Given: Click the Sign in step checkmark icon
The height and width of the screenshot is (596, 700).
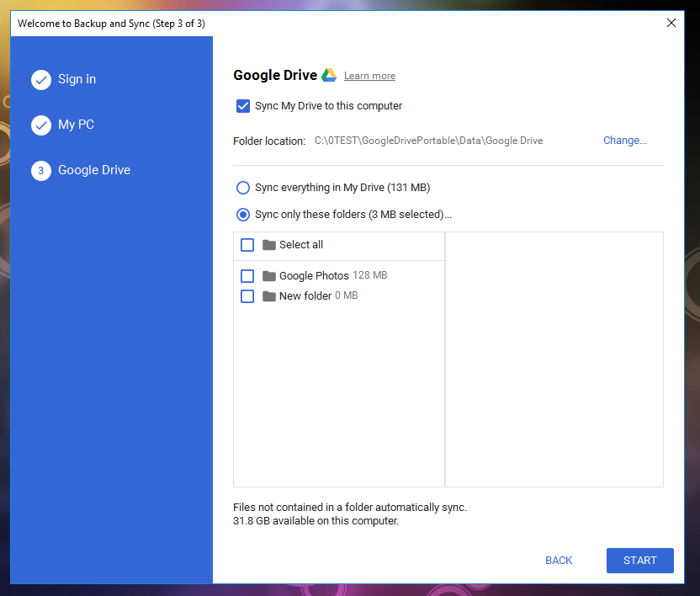Looking at the screenshot, I should coord(41,80).
